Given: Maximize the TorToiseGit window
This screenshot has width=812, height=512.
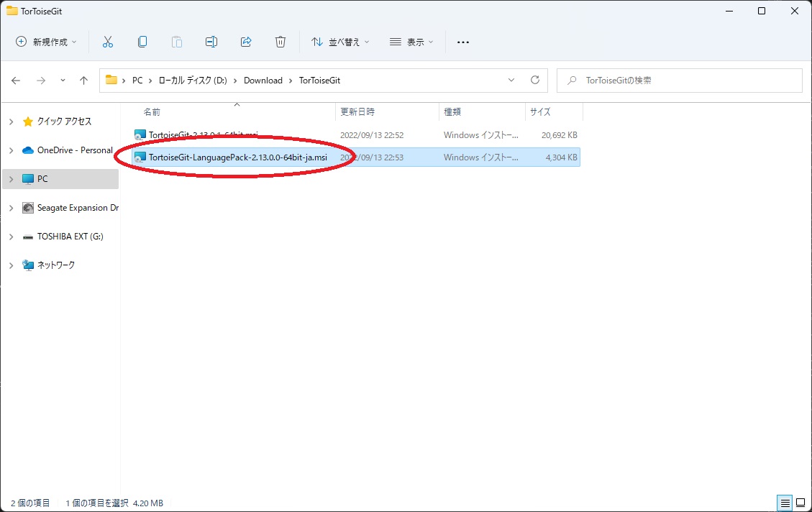Looking at the screenshot, I should point(761,11).
